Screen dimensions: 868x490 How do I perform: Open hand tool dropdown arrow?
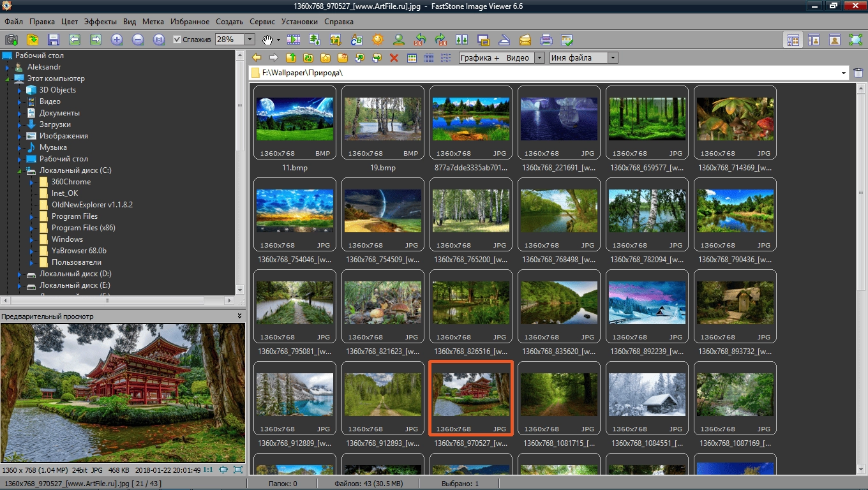(278, 40)
